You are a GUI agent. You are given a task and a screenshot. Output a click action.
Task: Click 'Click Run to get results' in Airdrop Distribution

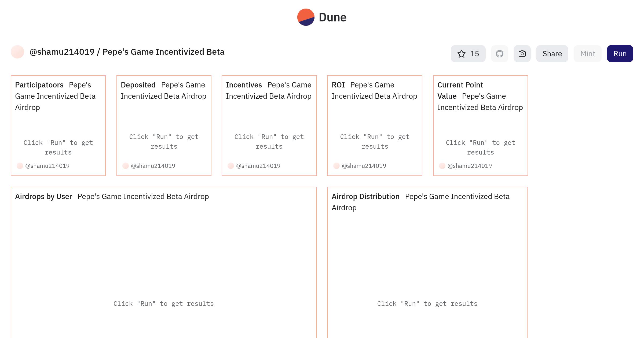(x=427, y=304)
